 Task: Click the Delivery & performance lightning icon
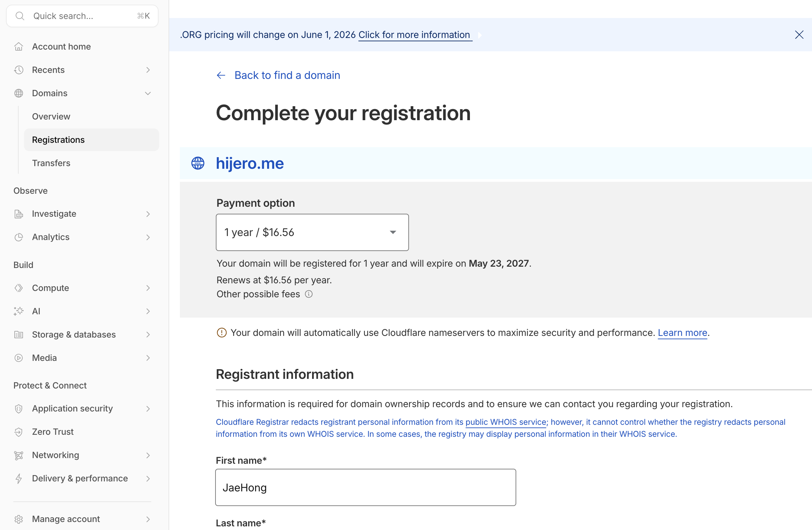[x=19, y=478]
